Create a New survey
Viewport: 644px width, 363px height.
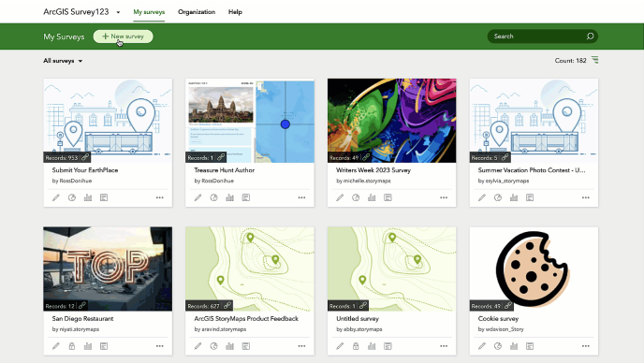(123, 36)
